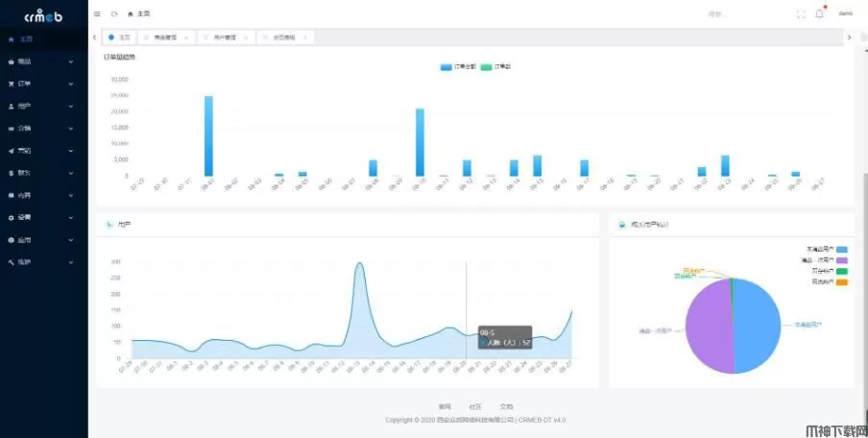Viewport: 868px width, 438px height.
Task: Expand the 营销 menu chevron
Action: point(71,151)
